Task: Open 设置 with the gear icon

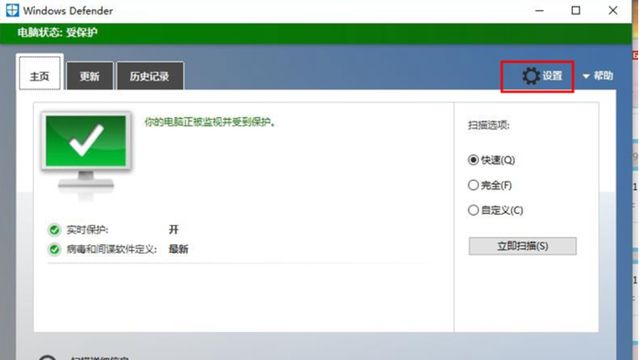Action: coord(542,76)
